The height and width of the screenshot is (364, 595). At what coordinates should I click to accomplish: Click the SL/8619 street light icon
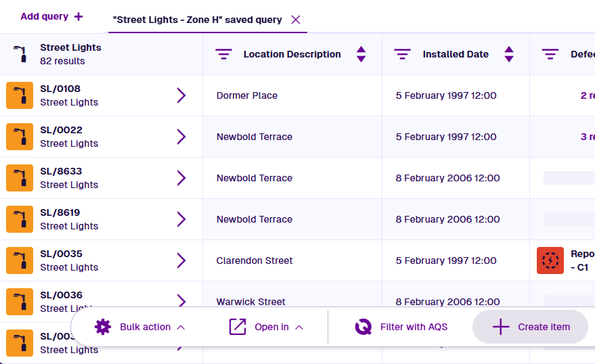20,219
